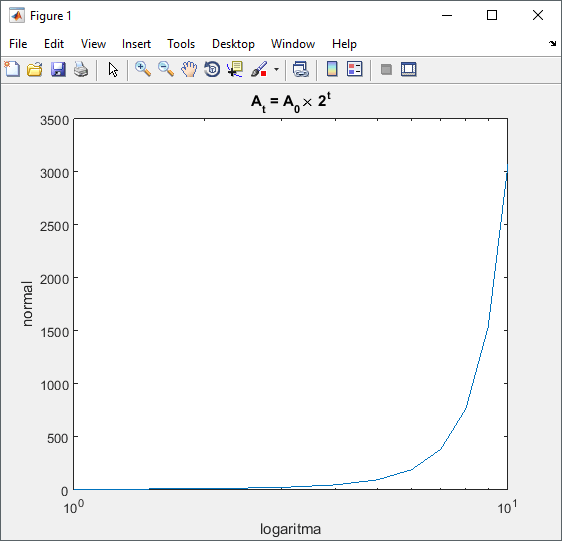
Task: Click the Link Plot toolbar button
Action: point(301,69)
